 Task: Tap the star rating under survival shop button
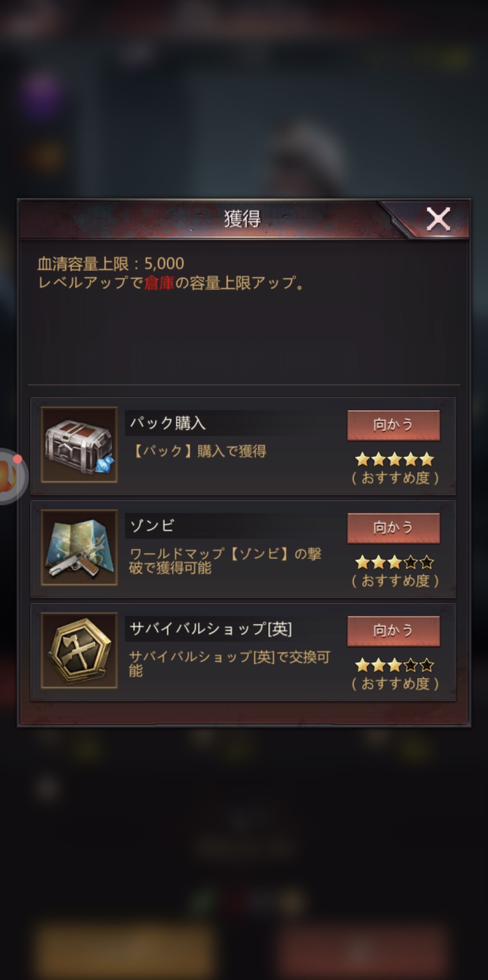tap(395, 665)
